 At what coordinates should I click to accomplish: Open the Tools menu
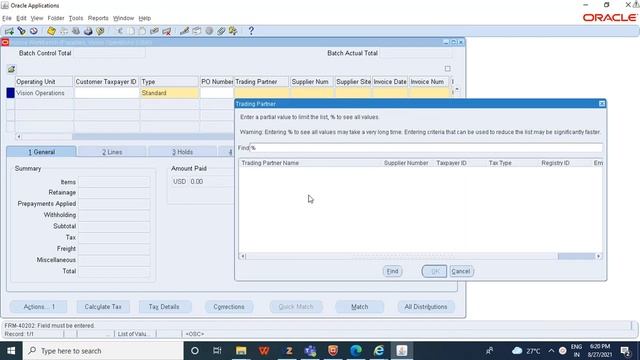pyautogui.click(x=76, y=18)
